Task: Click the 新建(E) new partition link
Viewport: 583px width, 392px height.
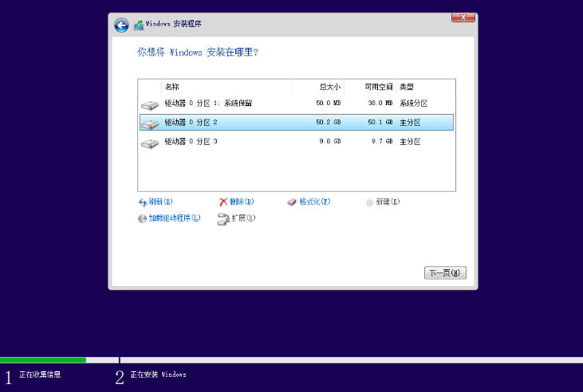Action: point(382,202)
